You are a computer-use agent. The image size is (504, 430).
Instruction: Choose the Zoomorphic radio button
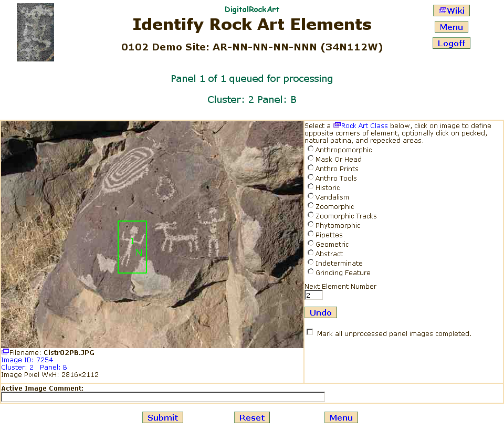click(x=311, y=206)
